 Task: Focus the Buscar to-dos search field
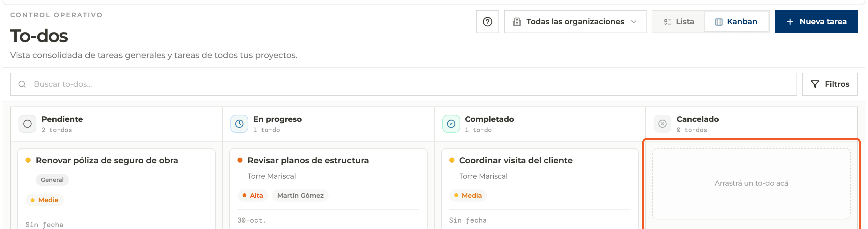pyautogui.click(x=403, y=84)
